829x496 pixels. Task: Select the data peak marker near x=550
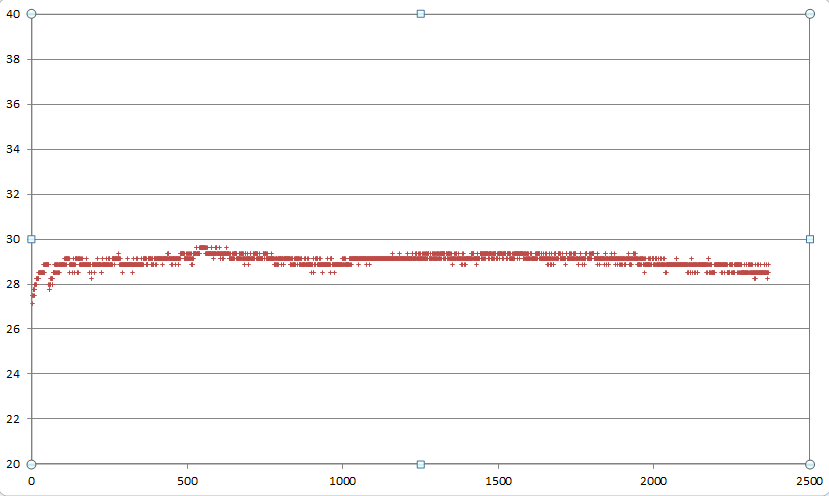pyautogui.click(x=203, y=247)
